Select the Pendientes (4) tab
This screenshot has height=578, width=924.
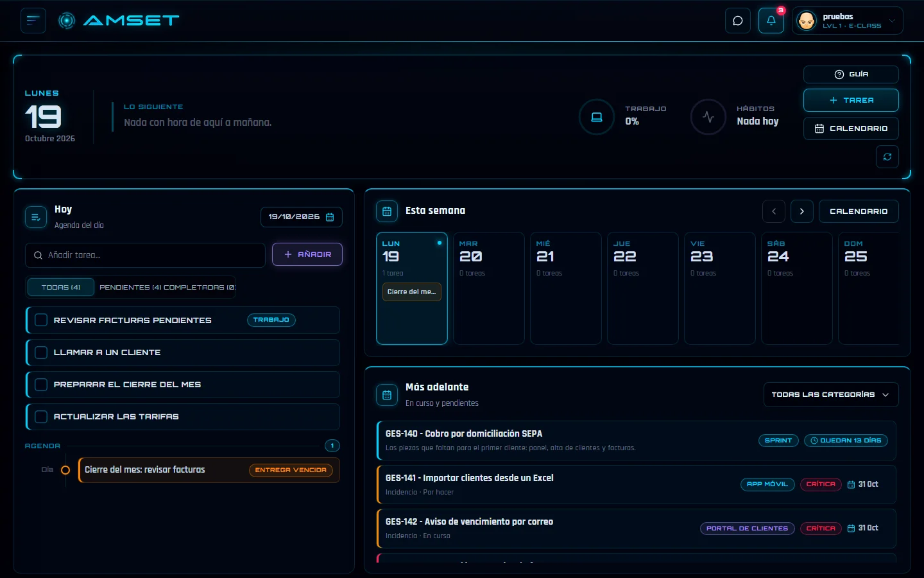point(130,287)
